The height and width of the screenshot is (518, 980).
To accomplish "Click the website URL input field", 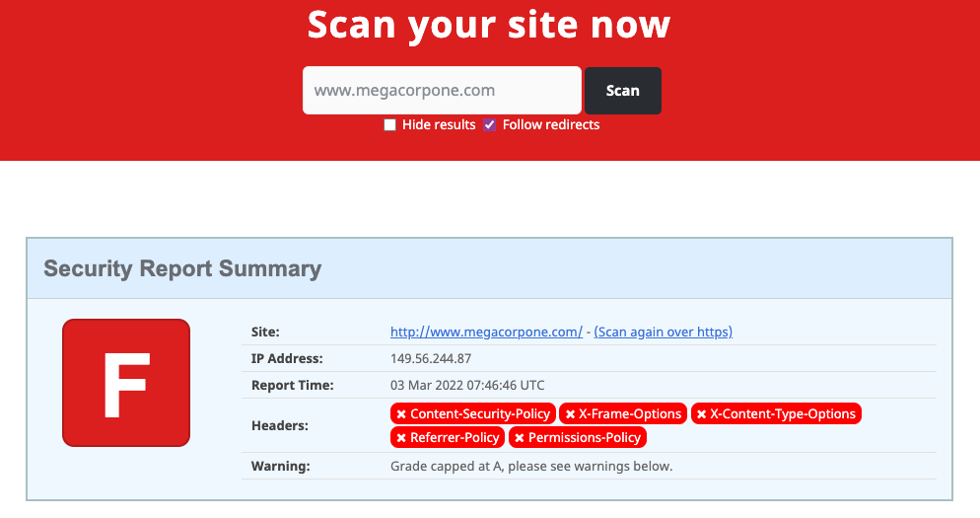I will (441, 91).
